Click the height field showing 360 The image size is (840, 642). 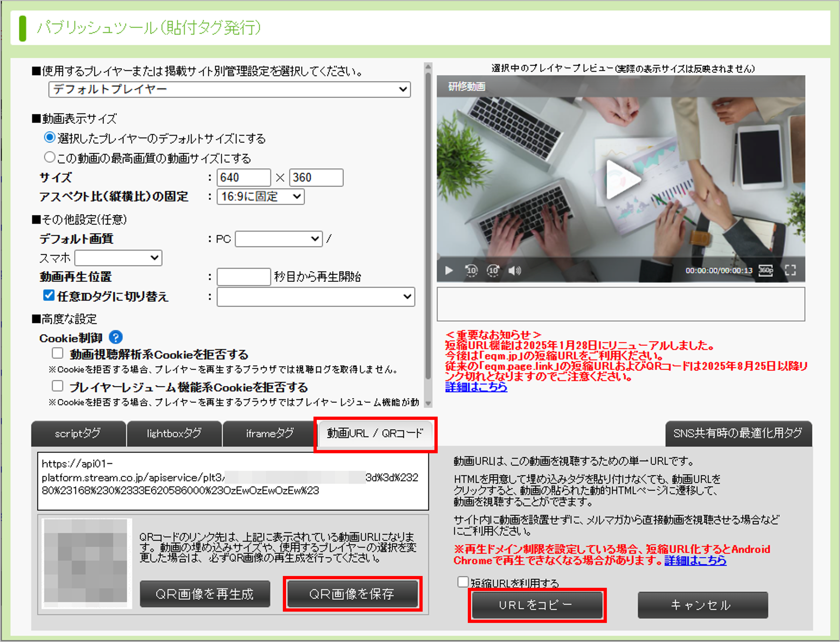click(x=316, y=178)
